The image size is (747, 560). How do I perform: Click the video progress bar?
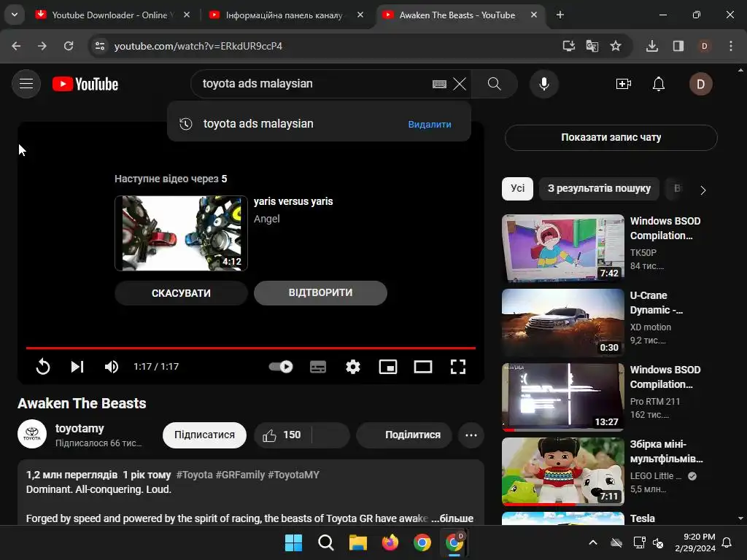(x=251, y=348)
